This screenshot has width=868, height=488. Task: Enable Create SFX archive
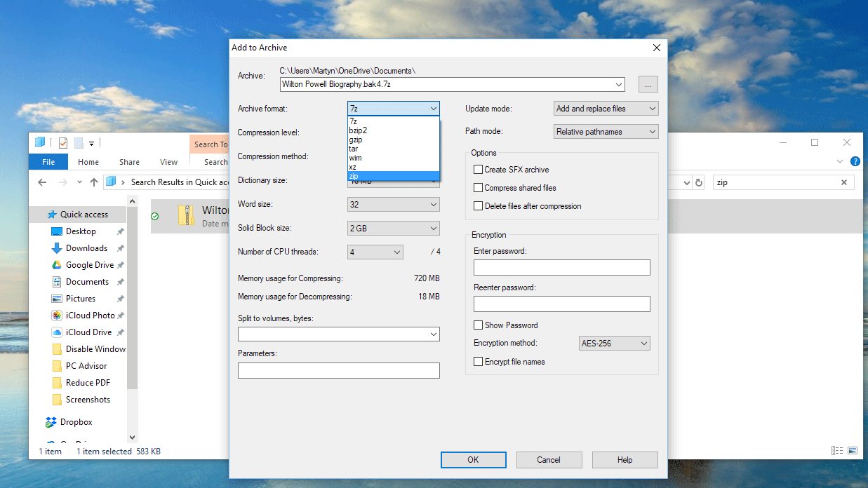coord(478,169)
